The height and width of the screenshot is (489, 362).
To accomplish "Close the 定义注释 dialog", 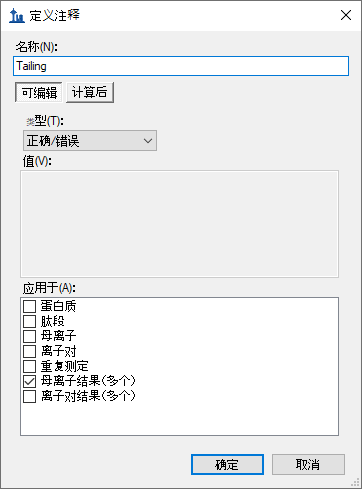I will point(346,15).
